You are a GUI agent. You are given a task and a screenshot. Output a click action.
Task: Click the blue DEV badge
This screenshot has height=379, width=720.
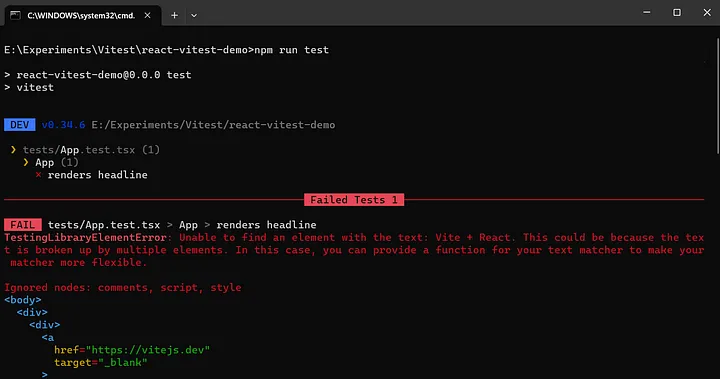coord(20,125)
